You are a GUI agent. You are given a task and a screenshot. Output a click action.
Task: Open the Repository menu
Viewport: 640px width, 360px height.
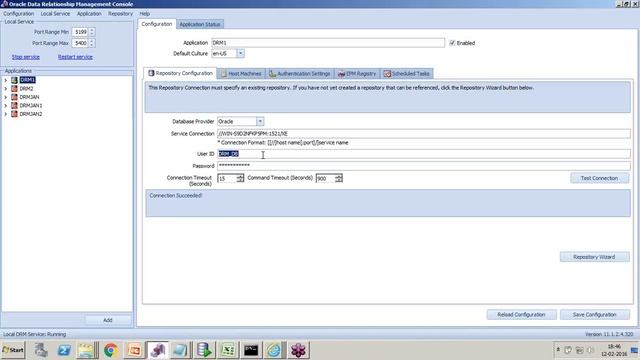click(x=120, y=13)
